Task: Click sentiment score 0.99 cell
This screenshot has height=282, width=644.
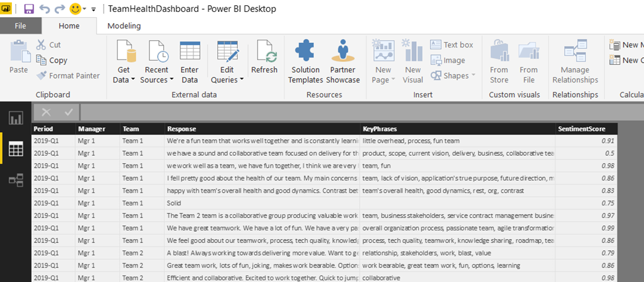Action: click(x=586, y=229)
